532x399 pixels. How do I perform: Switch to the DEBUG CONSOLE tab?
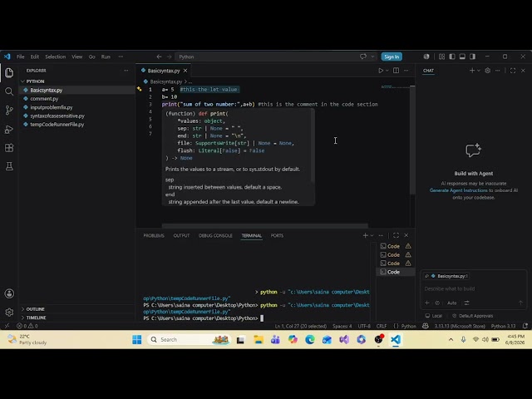[x=215, y=235]
